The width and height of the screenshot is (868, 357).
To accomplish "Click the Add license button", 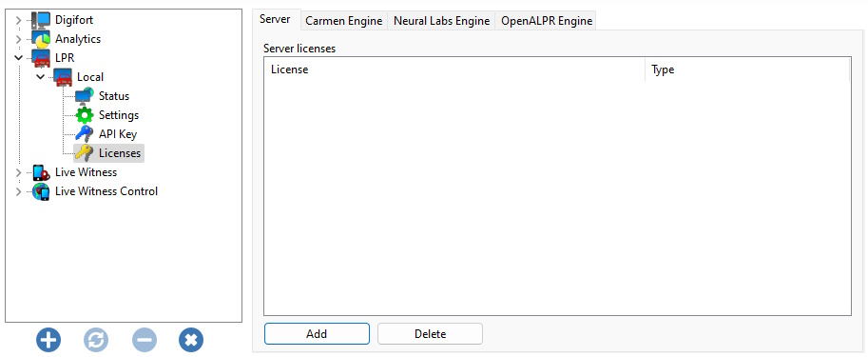I will coord(317,334).
